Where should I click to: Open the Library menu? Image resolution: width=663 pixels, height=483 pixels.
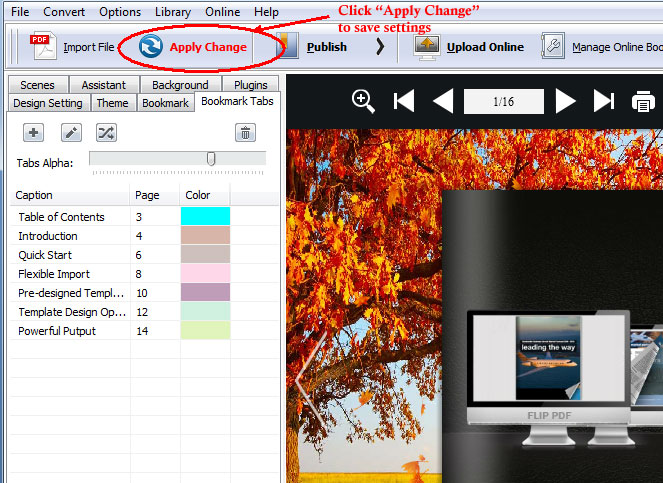tap(173, 12)
